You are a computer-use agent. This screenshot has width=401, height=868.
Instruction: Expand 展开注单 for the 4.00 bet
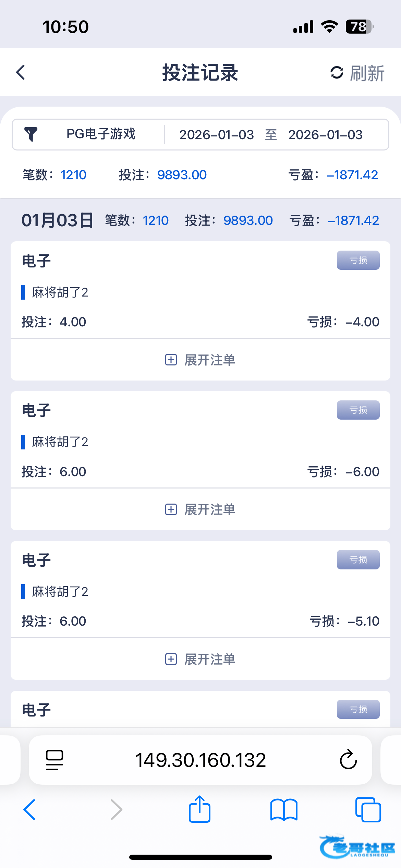(200, 360)
